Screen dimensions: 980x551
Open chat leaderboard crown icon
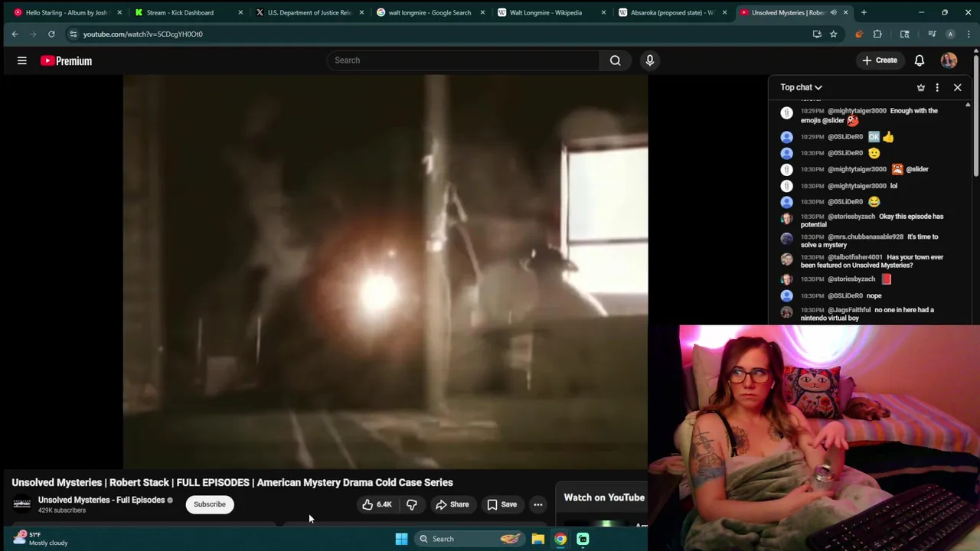click(x=921, y=87)
